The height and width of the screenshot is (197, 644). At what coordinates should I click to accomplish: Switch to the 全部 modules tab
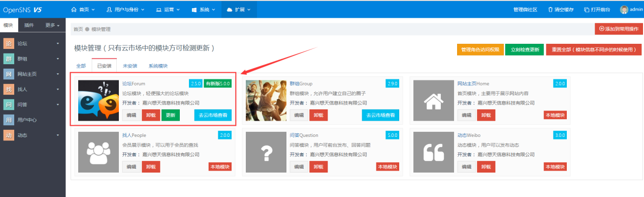click(81, 66)
